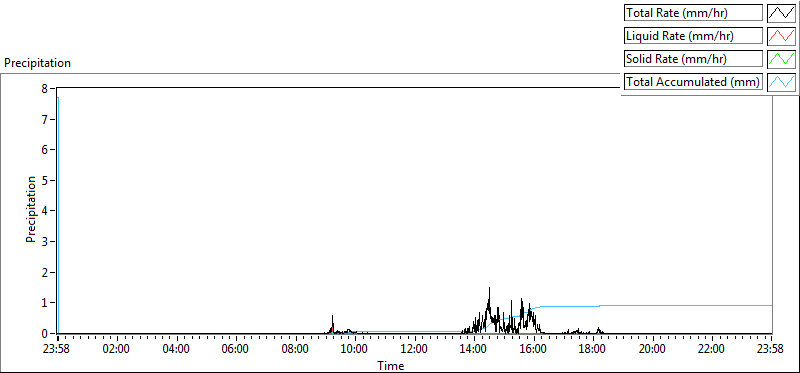Click the Total Accumulated blue line icon
The width and height of the screenshot is (800, 373).
pos(781,82)
